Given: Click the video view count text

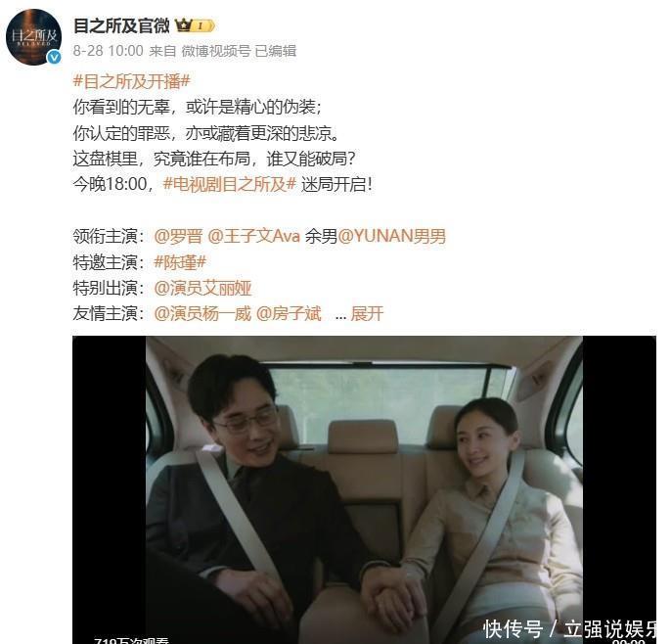Looking at the screenshot, I should coord(131,640).
